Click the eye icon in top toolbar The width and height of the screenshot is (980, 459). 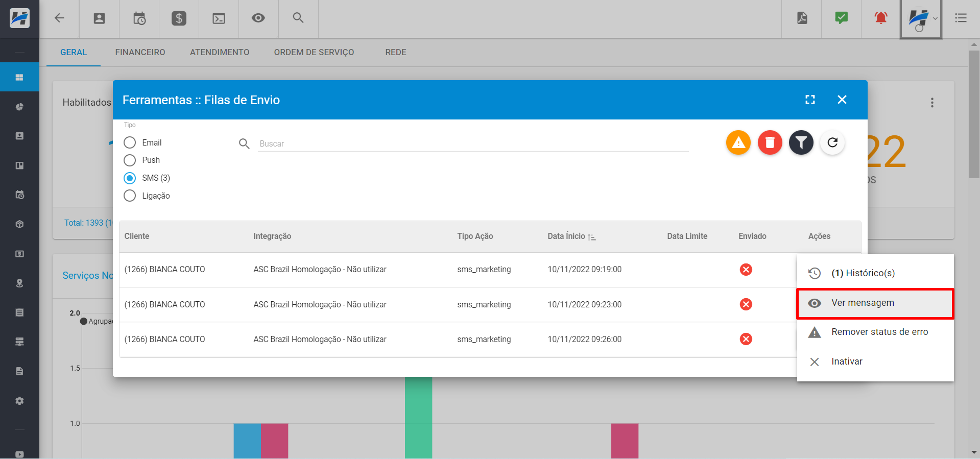click(x=258, y=18)
